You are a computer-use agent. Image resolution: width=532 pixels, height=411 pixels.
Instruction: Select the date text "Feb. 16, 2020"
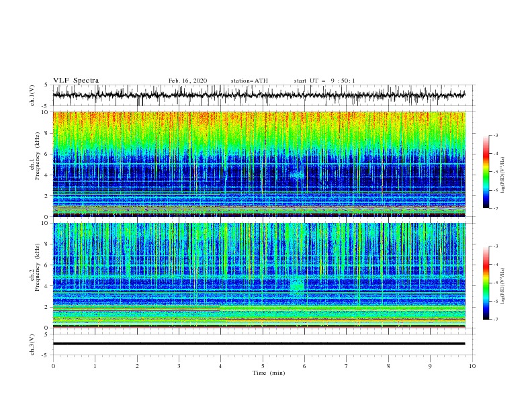(x=187, y=81)
